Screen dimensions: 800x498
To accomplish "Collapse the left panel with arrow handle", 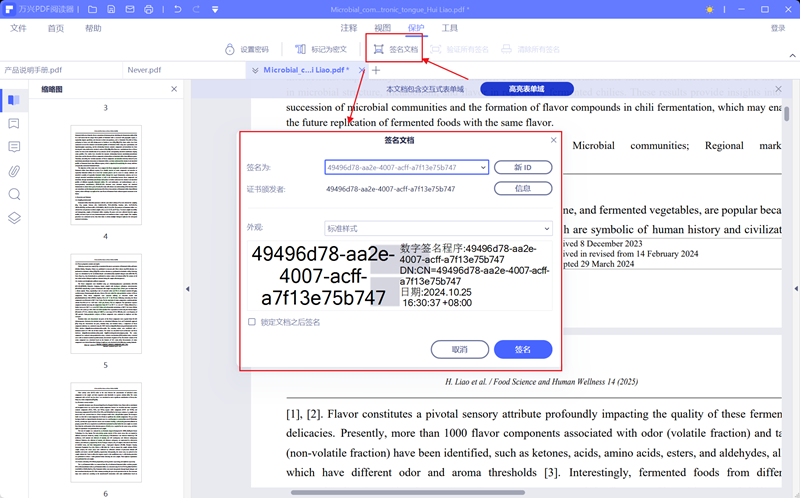I will pos(187,289).
